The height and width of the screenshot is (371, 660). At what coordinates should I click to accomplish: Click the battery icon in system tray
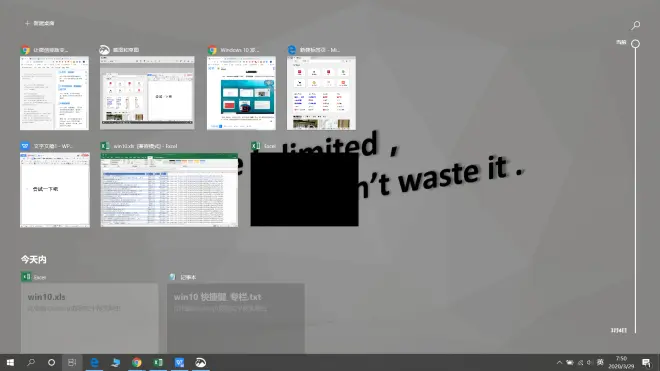point(570,363)
